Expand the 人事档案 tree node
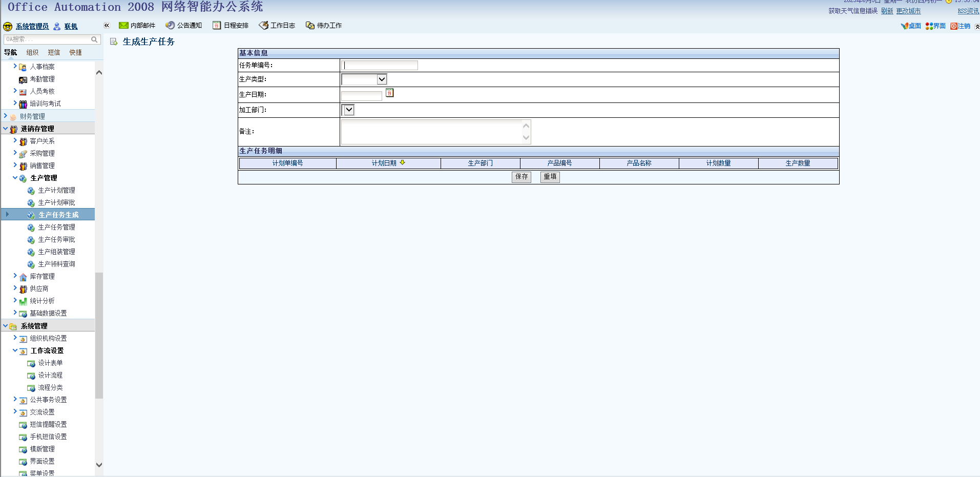980x477 pixels. 15,66
